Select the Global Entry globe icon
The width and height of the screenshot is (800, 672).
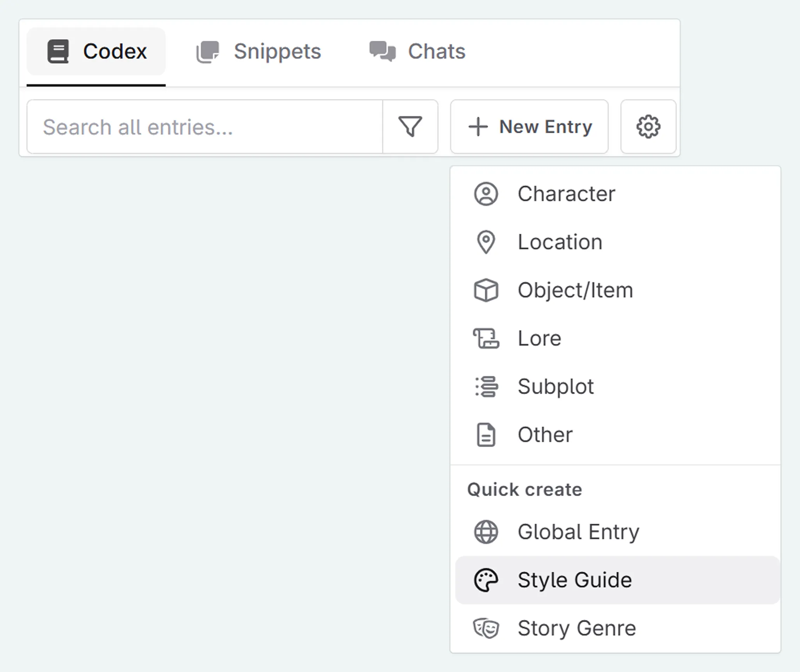pyautogui.click(x=486, y=532)
